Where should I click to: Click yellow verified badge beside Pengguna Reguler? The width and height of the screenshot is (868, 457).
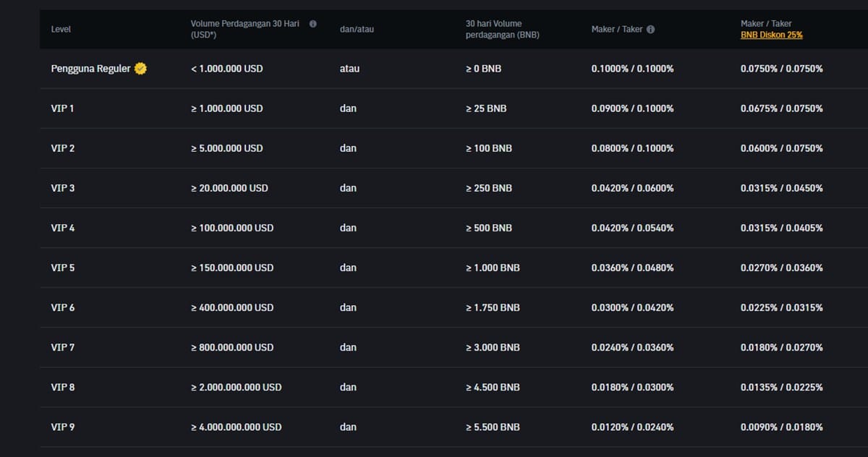[141, 69]
